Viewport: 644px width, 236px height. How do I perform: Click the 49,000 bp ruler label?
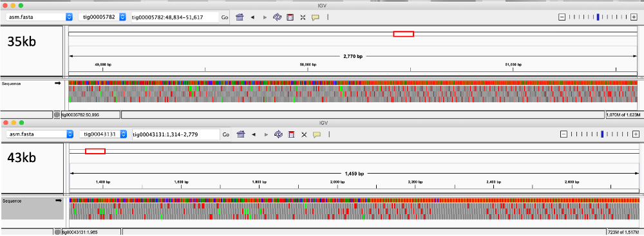[x=103, y=64]
